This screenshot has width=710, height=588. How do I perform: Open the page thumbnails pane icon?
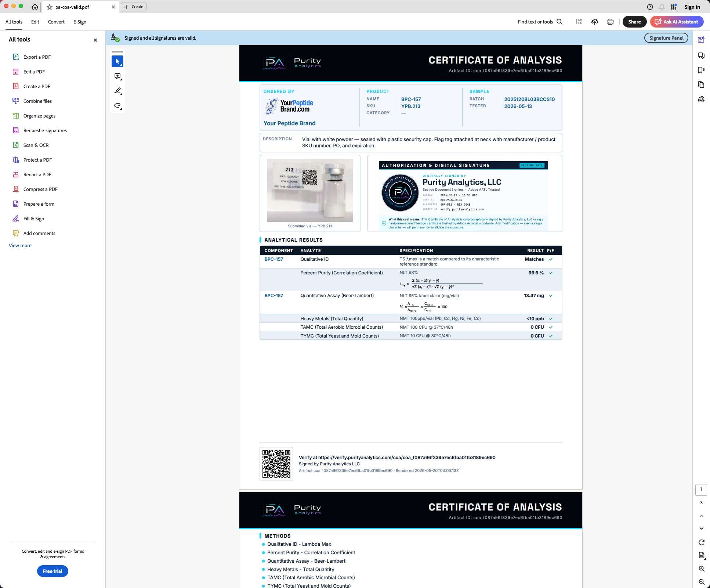point(701,85)
